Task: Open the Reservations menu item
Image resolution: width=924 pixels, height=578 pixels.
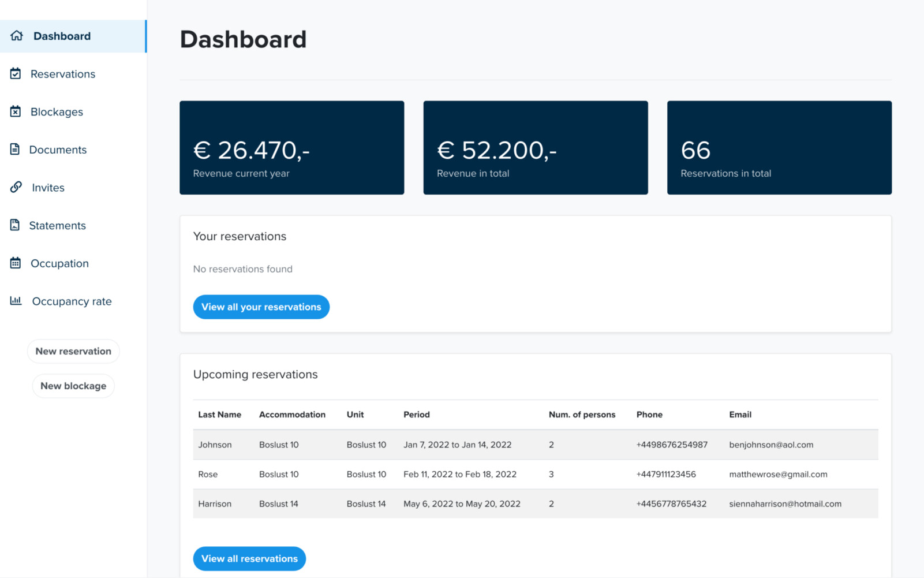Action: pyautogui.click(x=63, y=74)
